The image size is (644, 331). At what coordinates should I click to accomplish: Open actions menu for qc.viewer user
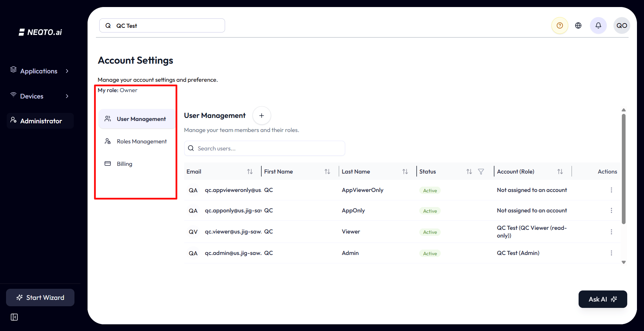[611, 232]
